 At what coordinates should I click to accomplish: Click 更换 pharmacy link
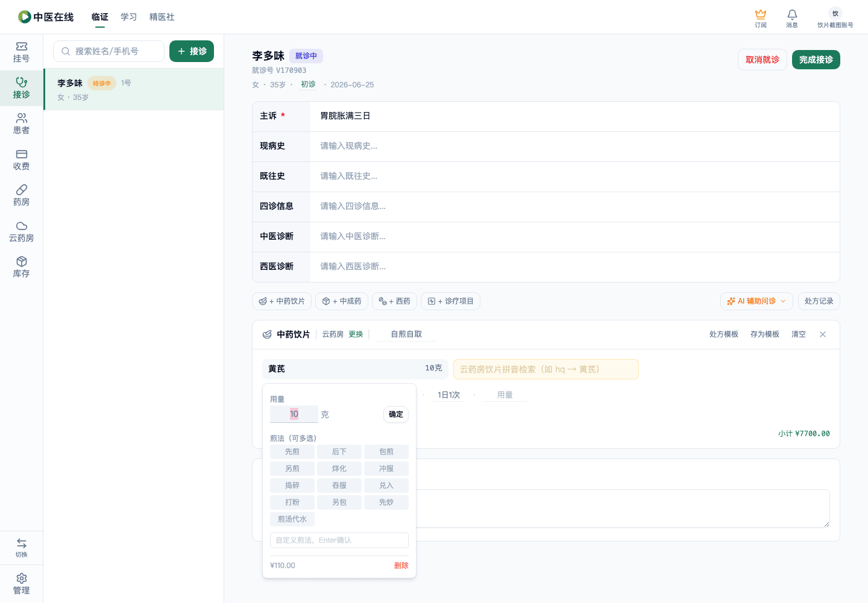[356, 334]
